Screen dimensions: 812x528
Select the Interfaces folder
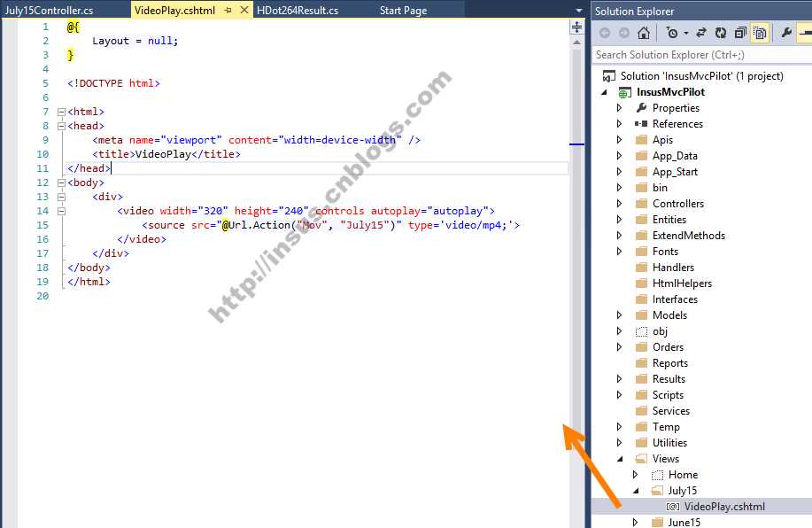pyautogui.click(x=675, y=299)
